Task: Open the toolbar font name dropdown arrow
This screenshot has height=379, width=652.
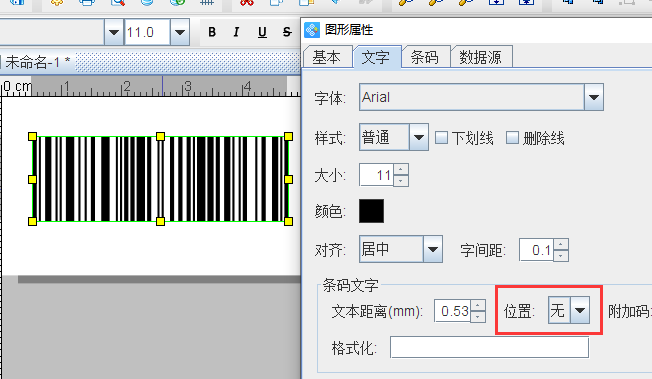Action: 114,32
